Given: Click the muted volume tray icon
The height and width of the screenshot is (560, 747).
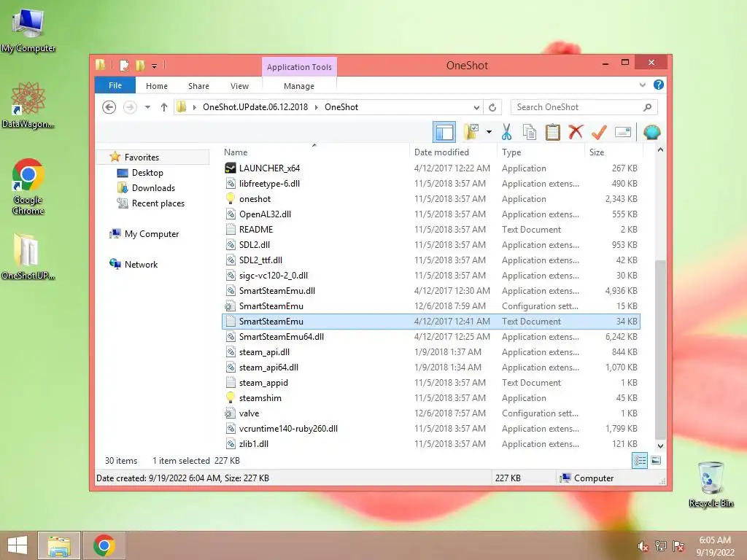Looking at the screenshot, I should tap(643, 546).
